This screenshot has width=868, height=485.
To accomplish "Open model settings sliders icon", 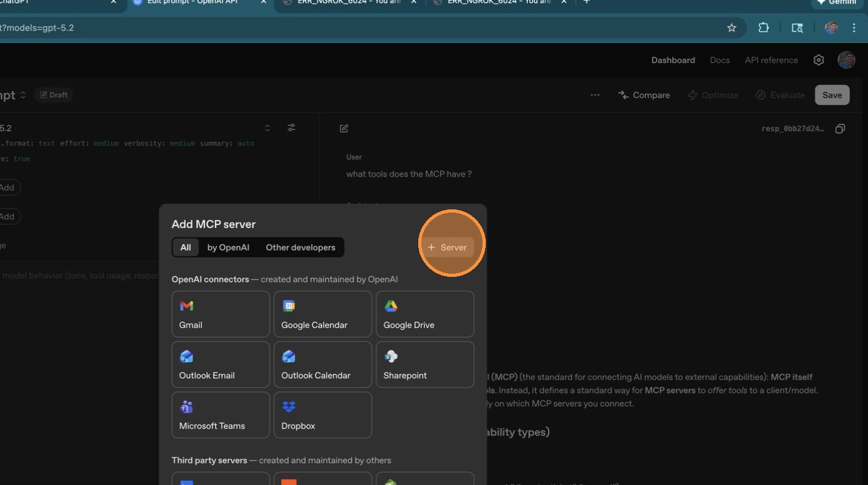I will (x=291, y=127).
